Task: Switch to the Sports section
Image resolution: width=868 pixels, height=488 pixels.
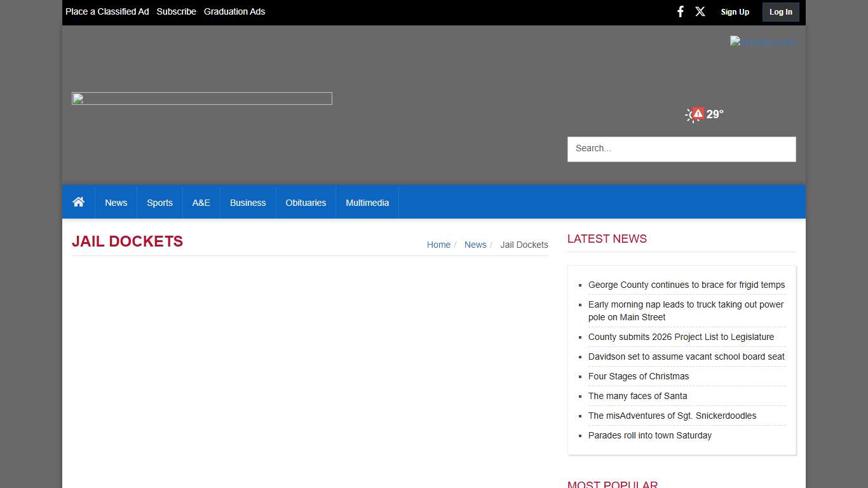Action: pos(159,202)
